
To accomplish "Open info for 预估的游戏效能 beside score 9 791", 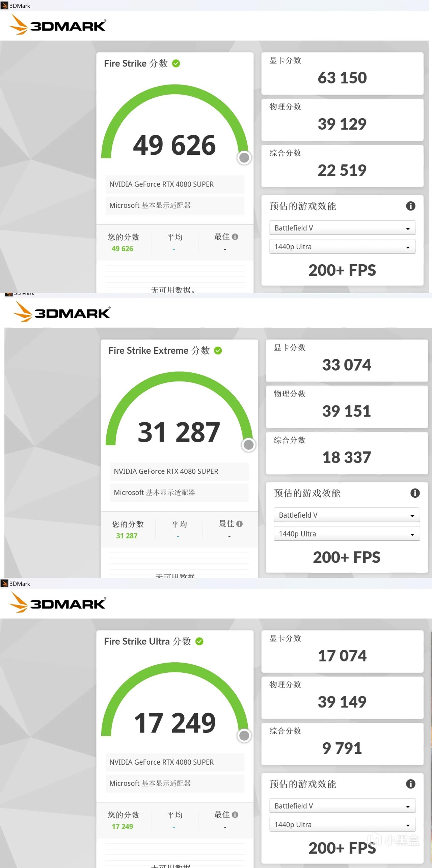I will click(x=410, y=784).
